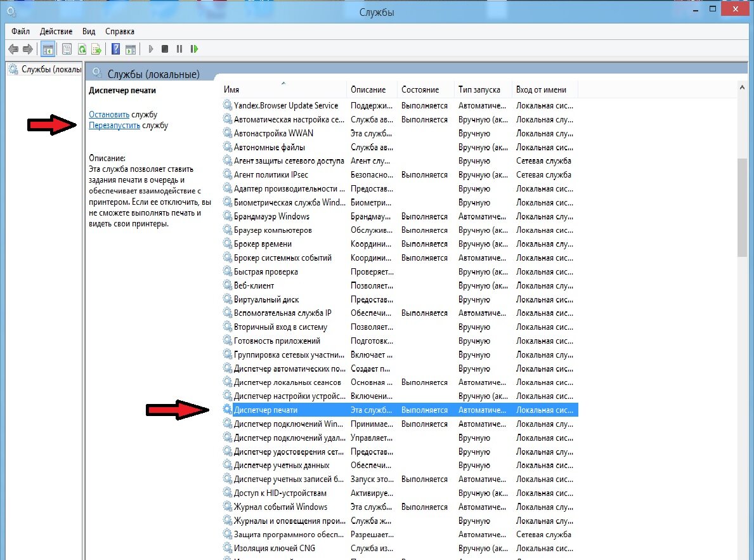Open the Справка menu

tap(120, 31)
